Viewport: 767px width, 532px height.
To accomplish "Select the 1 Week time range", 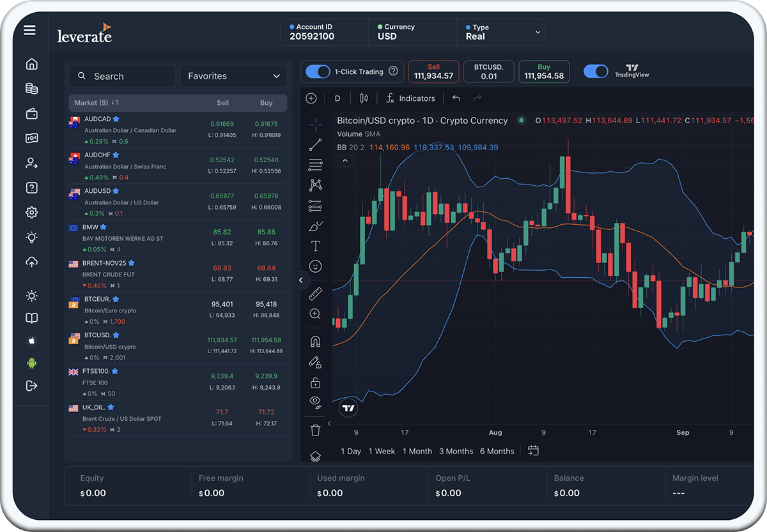I will (x=382, y=451).
